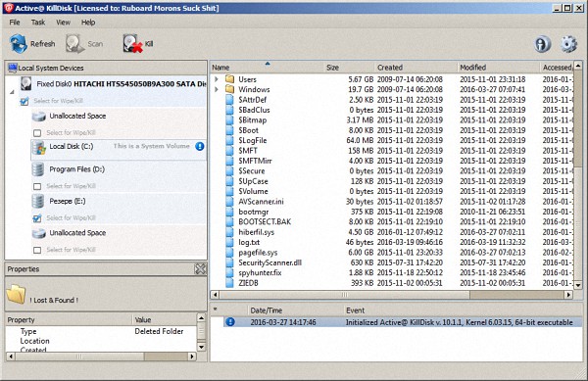Click the Windows folder icon
Image resolution: width=588 pixels, height=381 pixels.
click(229, 89)
